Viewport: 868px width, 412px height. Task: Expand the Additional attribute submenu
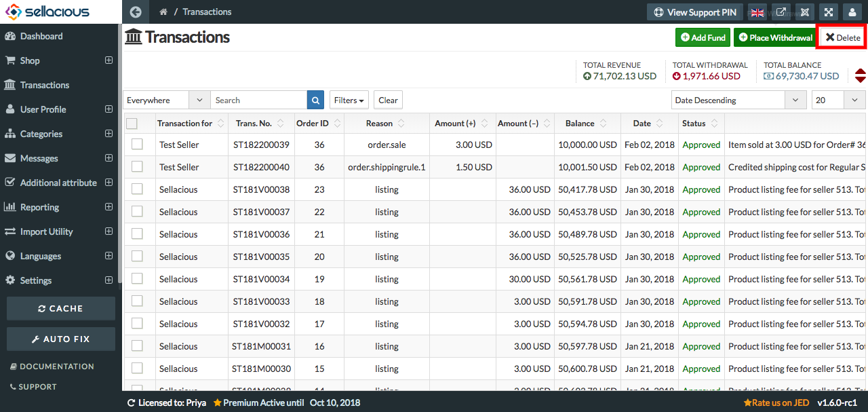click(108, 183)
